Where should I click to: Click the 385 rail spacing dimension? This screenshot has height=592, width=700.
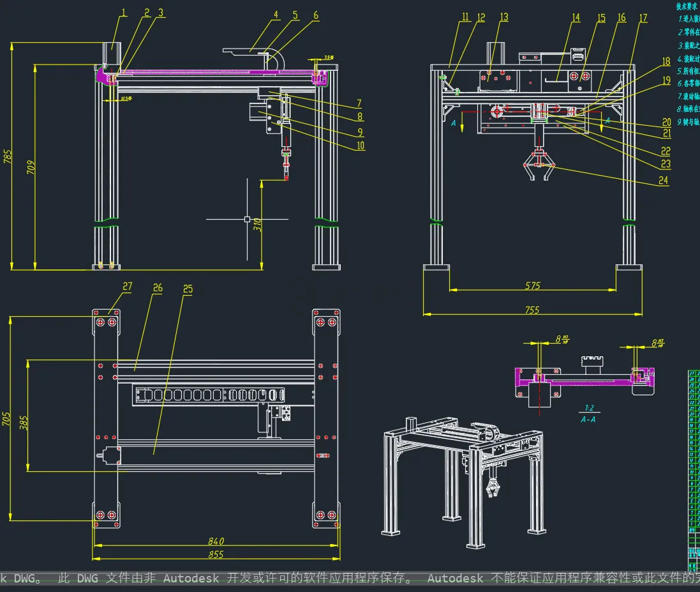[24, 423]
